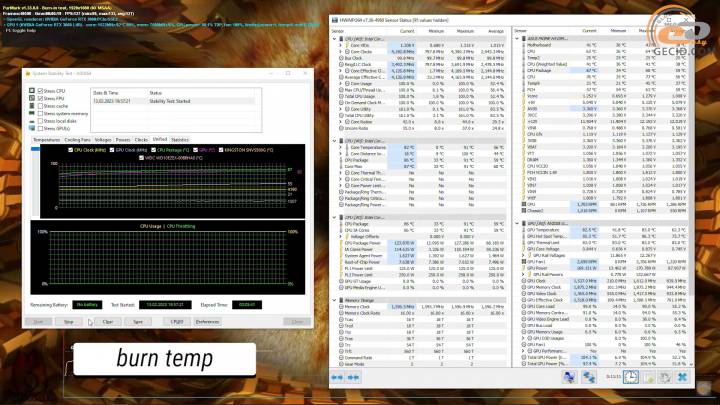Click FPU icon beside Stress FPU

(x=32, y=98)
